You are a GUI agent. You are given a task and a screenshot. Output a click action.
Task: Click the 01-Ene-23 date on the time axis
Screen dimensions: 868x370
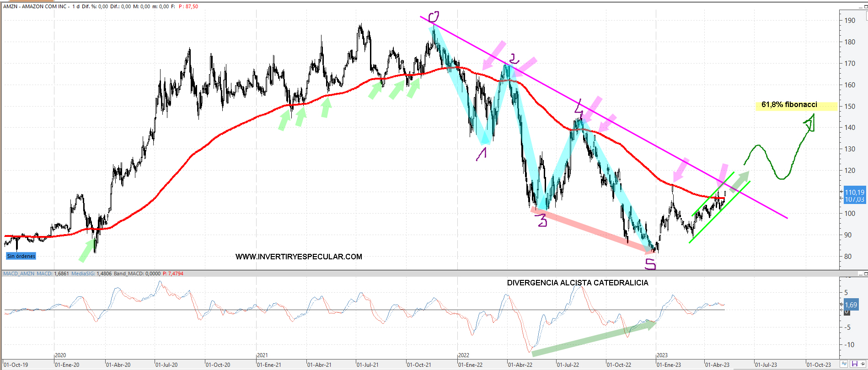[x=669, y=365]
